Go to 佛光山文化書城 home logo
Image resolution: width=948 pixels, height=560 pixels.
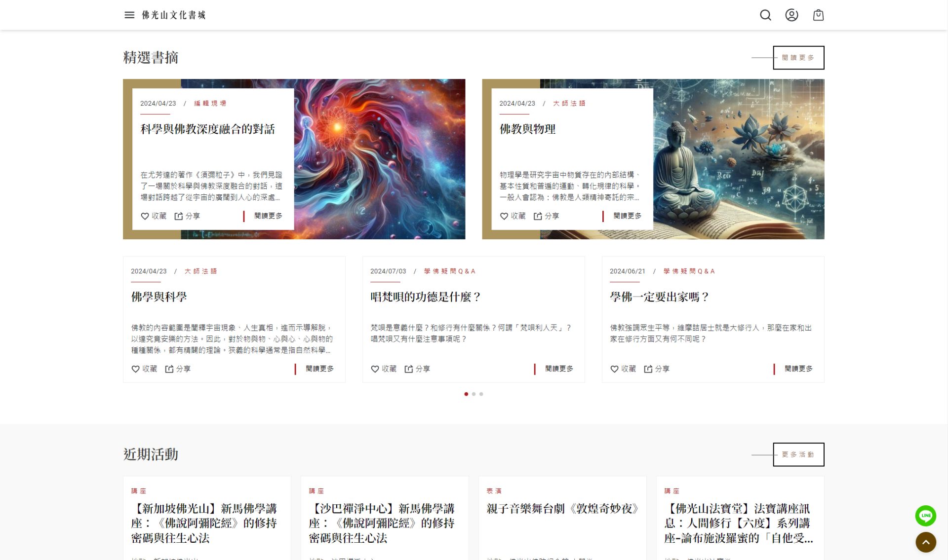(174, 15)
